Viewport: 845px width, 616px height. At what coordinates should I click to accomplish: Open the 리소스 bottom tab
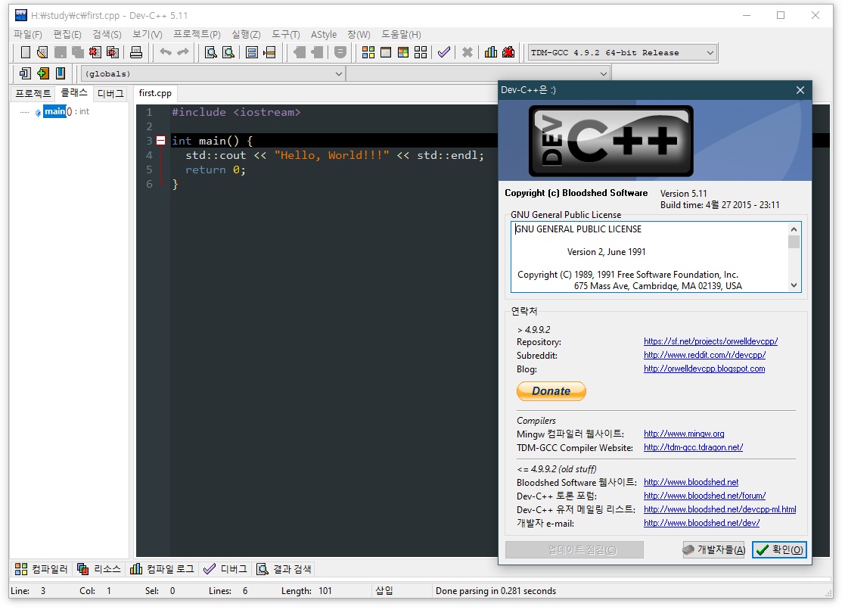pos(99,569)
